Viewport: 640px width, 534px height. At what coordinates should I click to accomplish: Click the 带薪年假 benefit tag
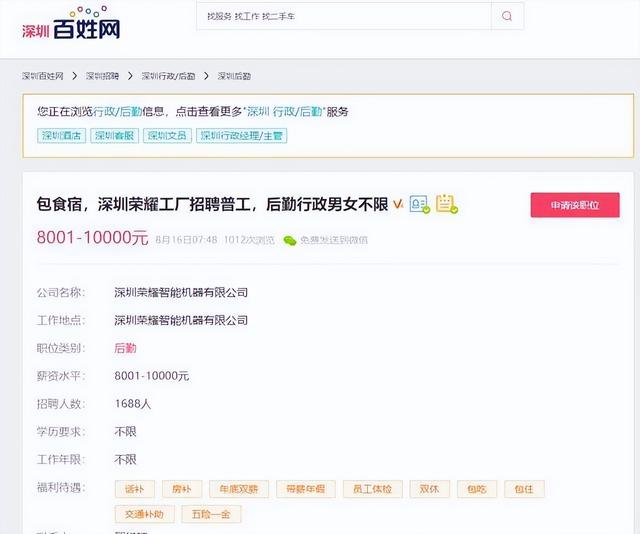(x=306, y=489)
